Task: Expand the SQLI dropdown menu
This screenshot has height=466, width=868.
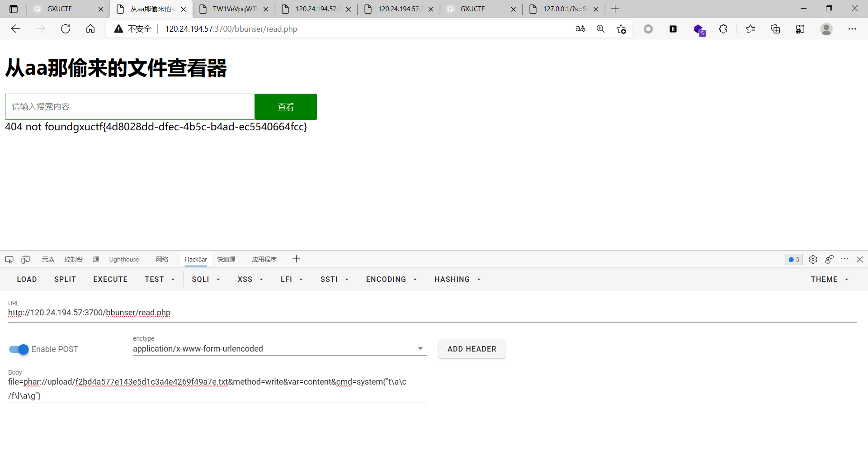Action: [206, 279]
